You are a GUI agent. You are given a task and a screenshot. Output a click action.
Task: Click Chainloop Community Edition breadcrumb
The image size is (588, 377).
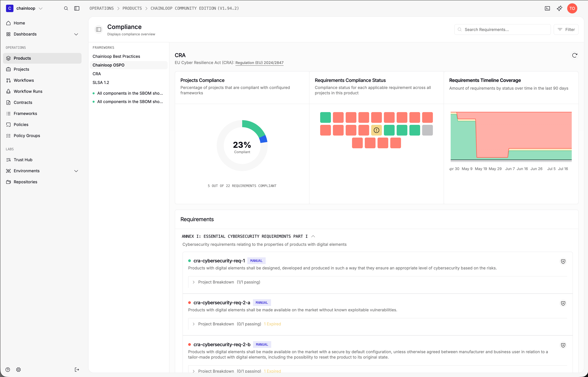[195, 8]
